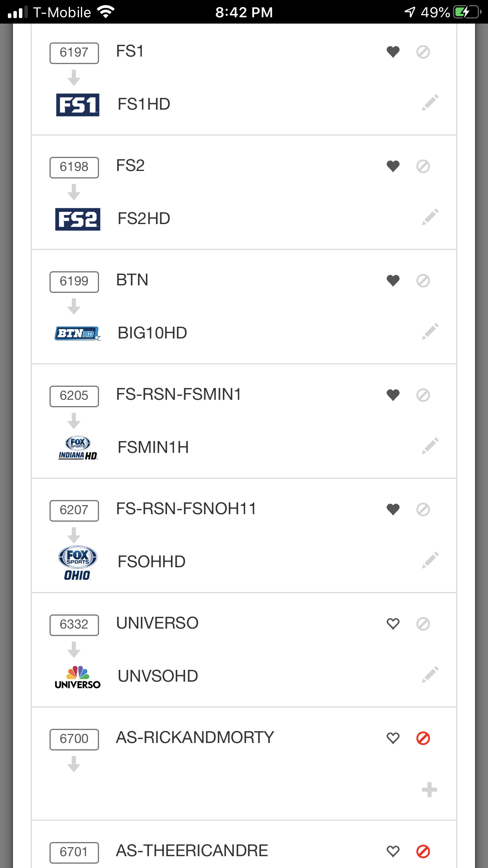Unfavorite the FS1 channel heart
The width and height of the screenshot is (488, 868).
pyautogui.click(x=393, y=52)
